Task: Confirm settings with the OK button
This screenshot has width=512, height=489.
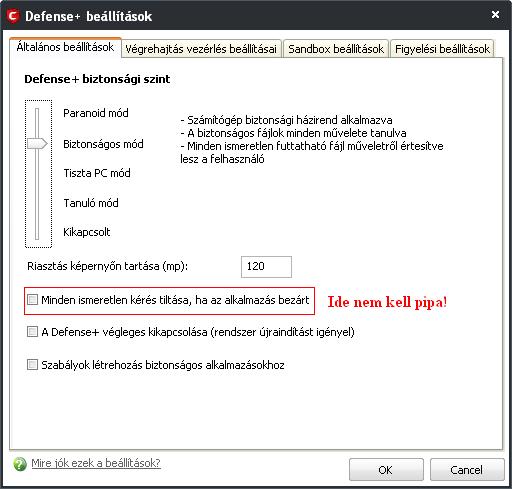Action: pyautogui.click(x=386, y=470)
